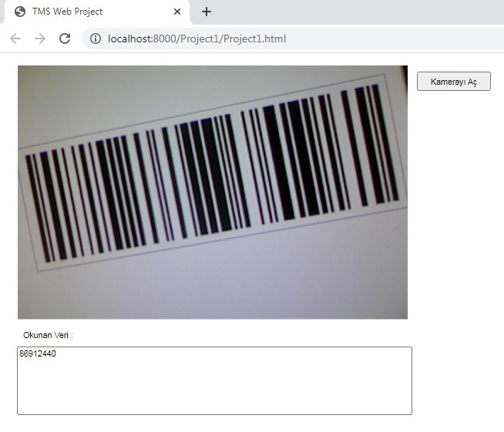Open a new tab with the plus icon
Image resolution: width=504 pixels, height=432 pixels.
click(207, 12)
